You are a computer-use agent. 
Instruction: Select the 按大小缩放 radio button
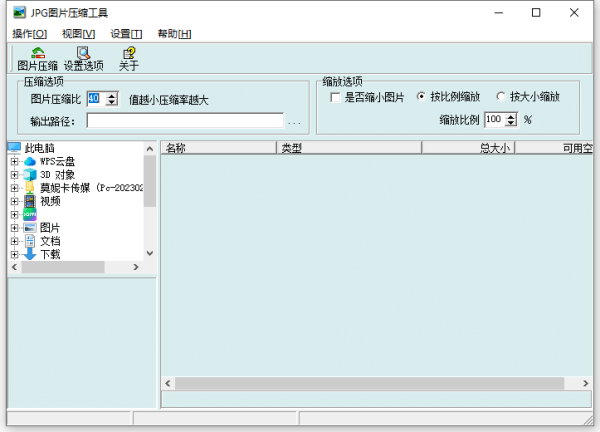pyautogui.click(x=501, y=96)
